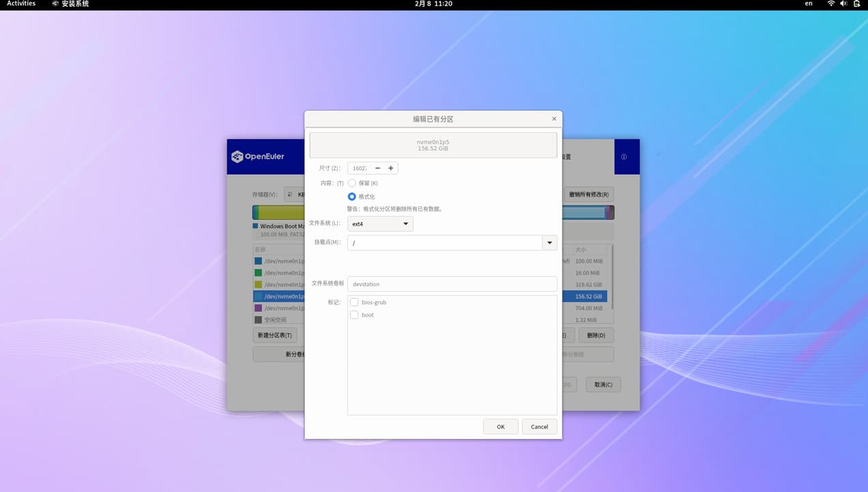This screenshot has width=868, height=492.
Task: Open the Activities overview
Action: [21, 4]
